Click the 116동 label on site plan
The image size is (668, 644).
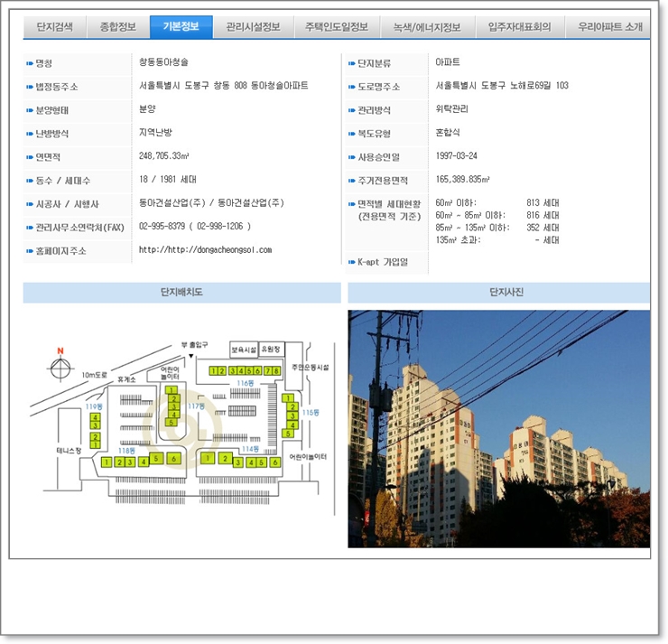(246, 383)
